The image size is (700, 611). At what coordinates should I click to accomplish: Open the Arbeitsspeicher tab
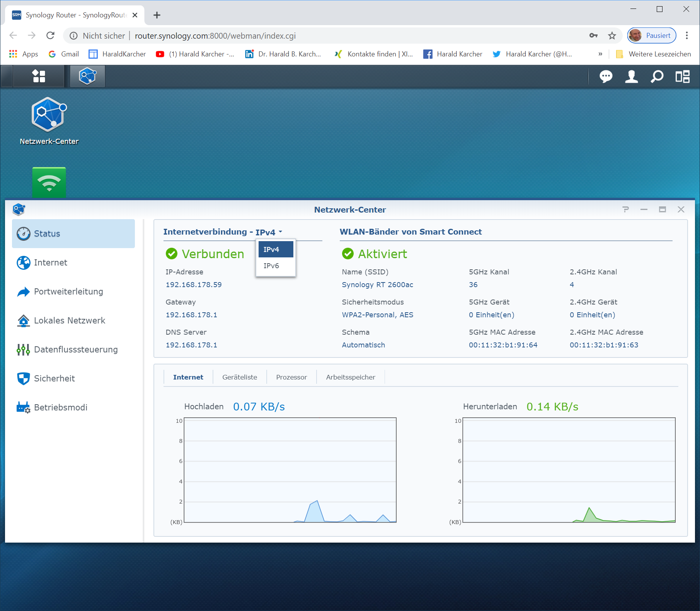pyautogui.click(x=351, y=377)
